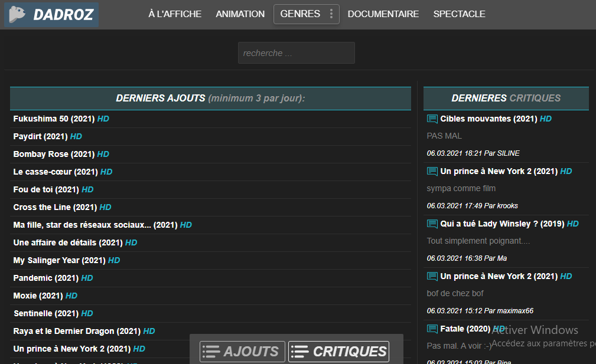The width and height of the screenshot is (596, 364).
Task: Click the AJOUTS button at bottom
Action: coord(242,352)
